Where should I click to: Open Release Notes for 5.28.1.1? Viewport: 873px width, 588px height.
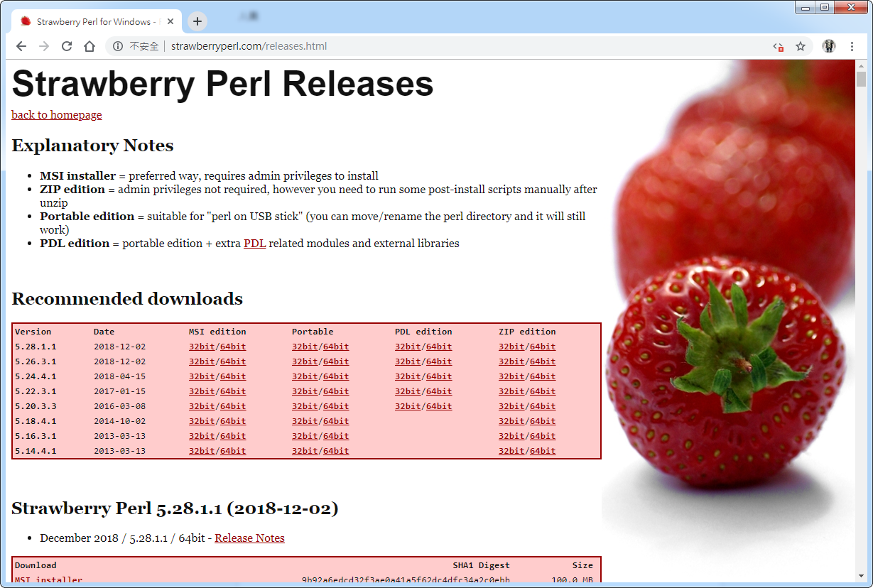249,538
